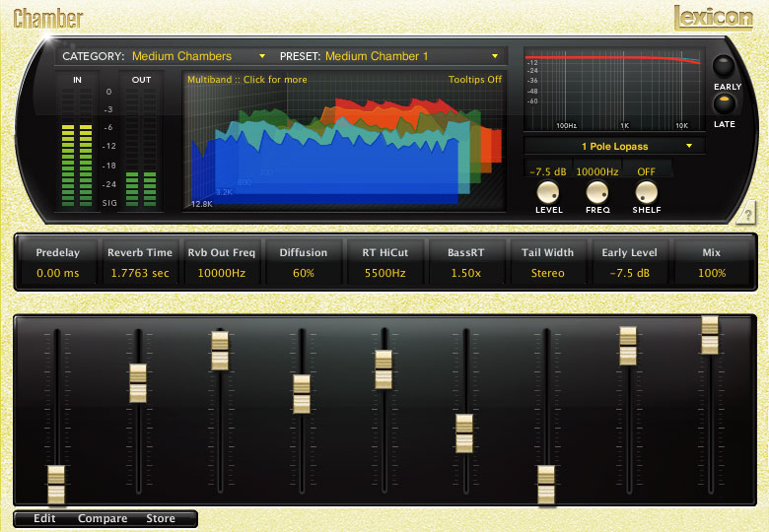Select the Early Level parameter cell

[x=629, y=263]
